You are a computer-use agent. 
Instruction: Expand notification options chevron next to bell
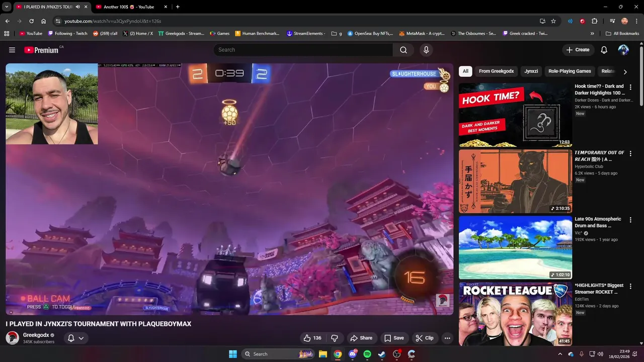pos(80,338)
